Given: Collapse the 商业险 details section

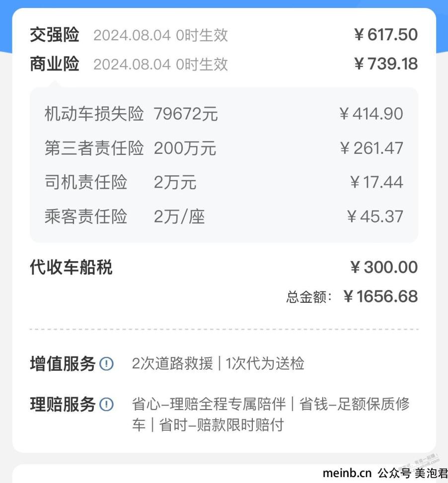Looking at the screenshot, I should (x=55, y=64).
